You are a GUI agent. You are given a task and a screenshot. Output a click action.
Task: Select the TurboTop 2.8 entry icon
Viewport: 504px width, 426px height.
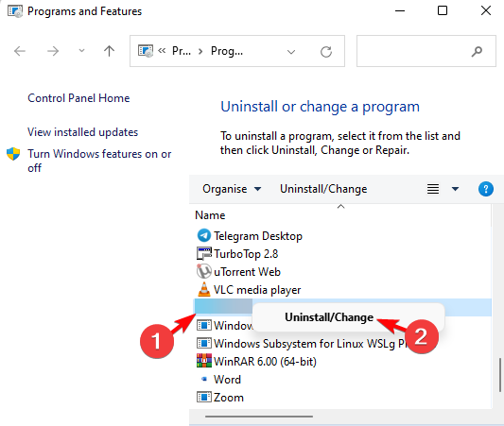(204, 253)
